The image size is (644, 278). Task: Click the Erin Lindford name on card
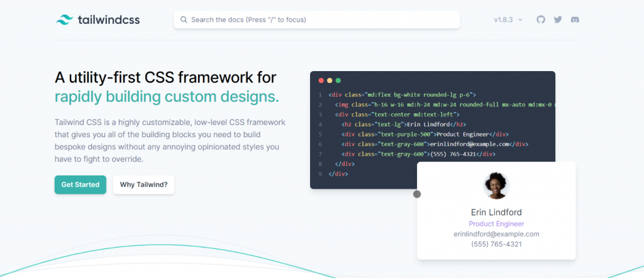(496, 213)
